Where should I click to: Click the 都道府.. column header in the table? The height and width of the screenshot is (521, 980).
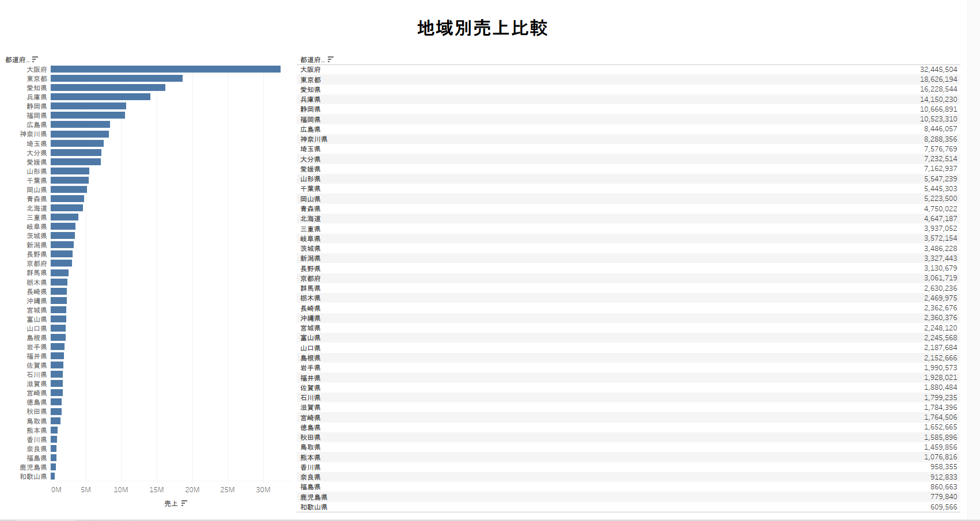pos(312,60)
